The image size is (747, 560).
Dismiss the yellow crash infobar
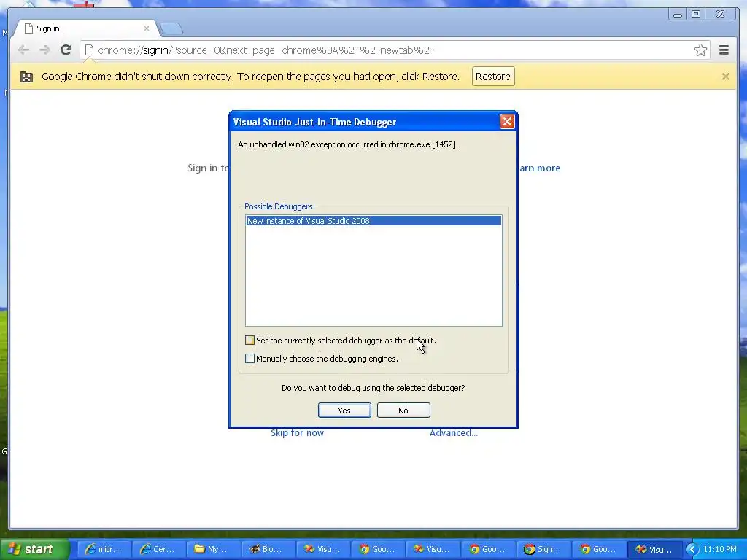[725, 76]
